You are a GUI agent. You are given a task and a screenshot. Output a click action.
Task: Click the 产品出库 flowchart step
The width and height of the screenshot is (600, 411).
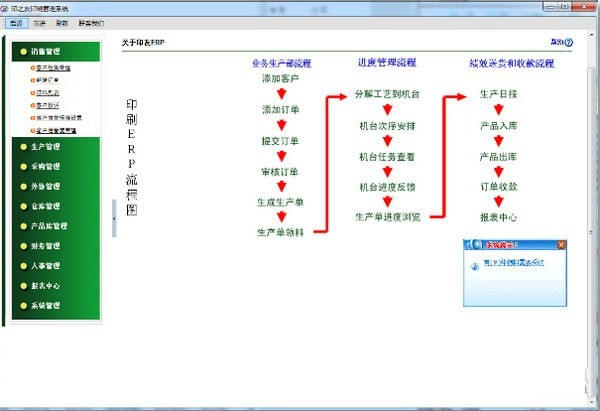point(498,157)
